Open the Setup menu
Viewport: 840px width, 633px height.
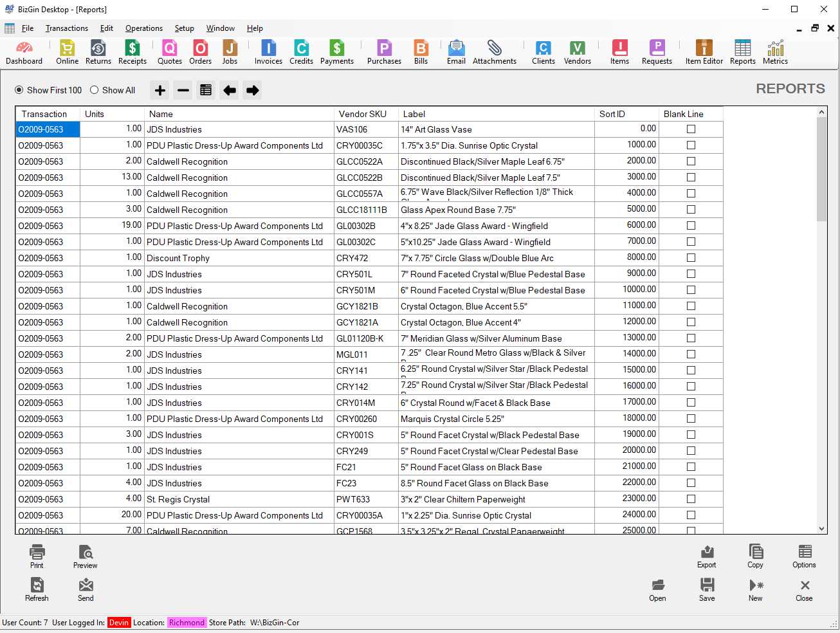click(185, 28)
